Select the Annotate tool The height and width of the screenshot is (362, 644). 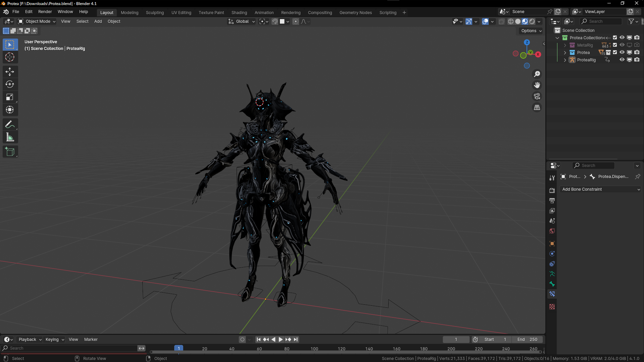coord(10,124)
